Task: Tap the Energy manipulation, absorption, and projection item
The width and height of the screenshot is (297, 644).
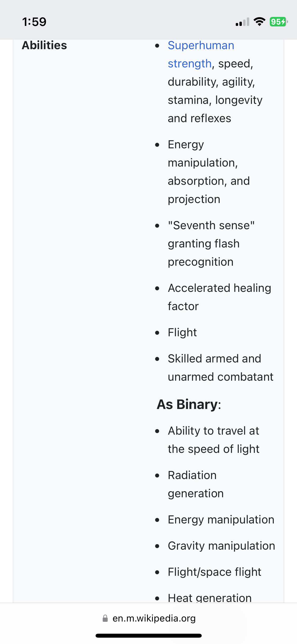Action: tap(209, 172)
